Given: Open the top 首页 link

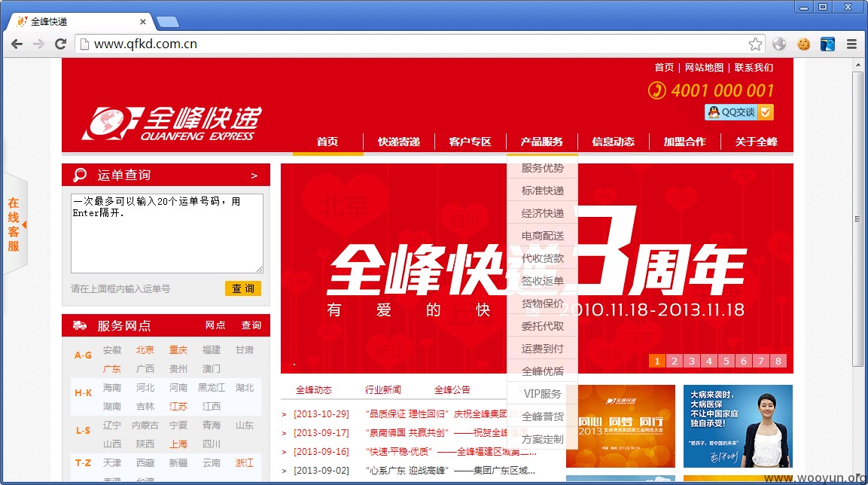Looking at the screenshot, I should pos(664,68).
